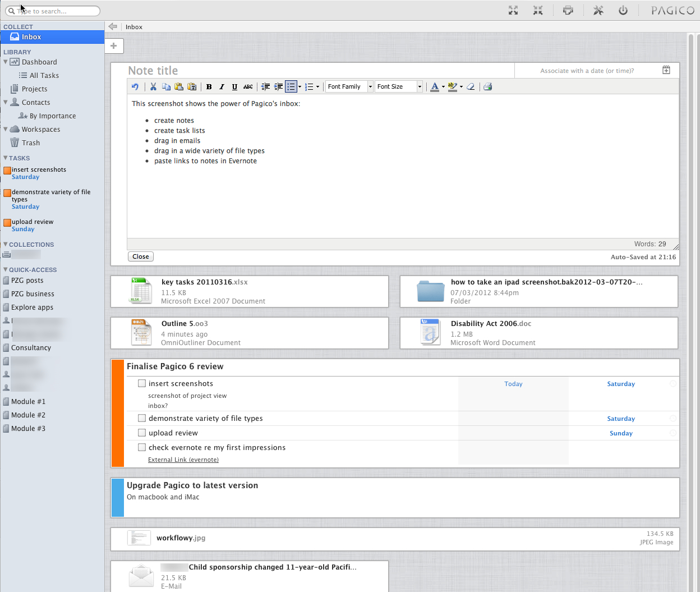Click the undo icon in the note editor
700x592 pixels.
pyautogui.click(x=135, y=86)
